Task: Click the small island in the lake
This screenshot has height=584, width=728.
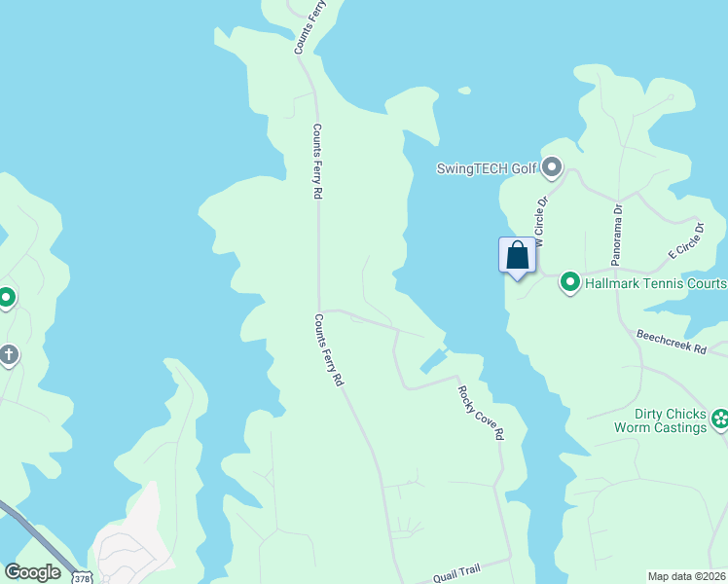Action: point(465,91)
